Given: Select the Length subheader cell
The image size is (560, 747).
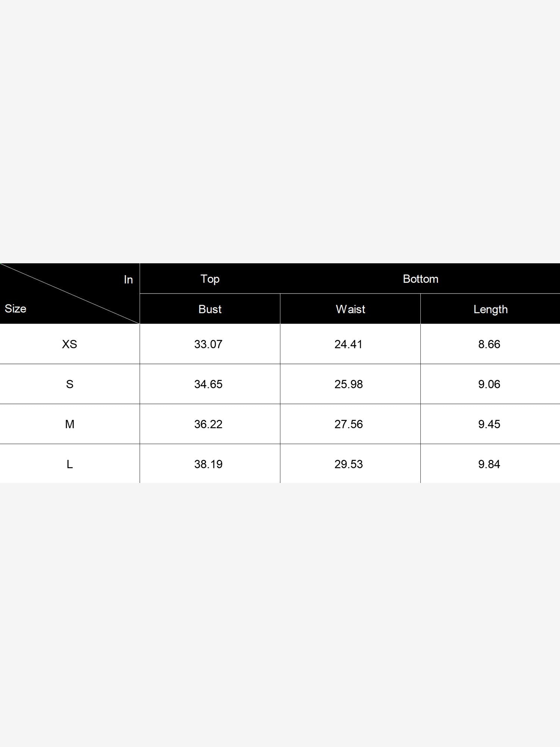Looking at the screenshot, I should coord(491,310).
